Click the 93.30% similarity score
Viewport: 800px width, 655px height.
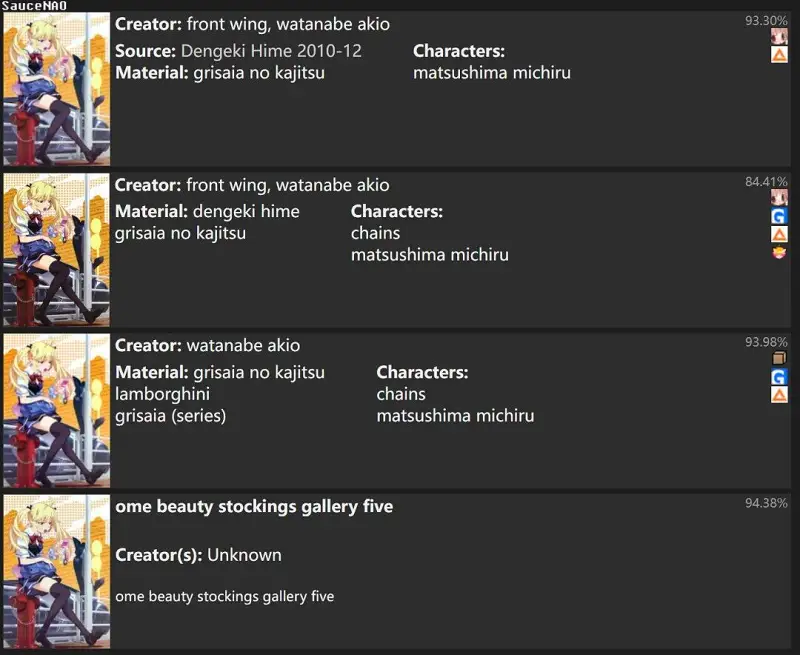766,21
